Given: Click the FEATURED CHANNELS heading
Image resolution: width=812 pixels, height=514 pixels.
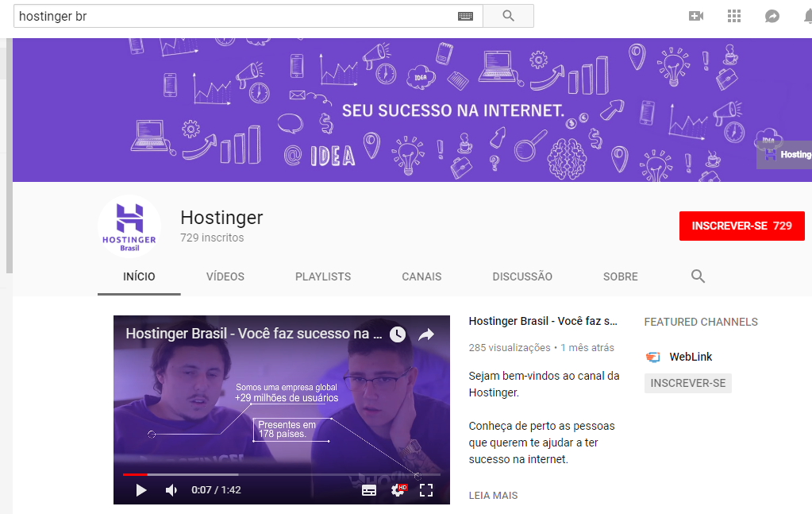Looking at the screenshot, I should (x=701, y=323).
